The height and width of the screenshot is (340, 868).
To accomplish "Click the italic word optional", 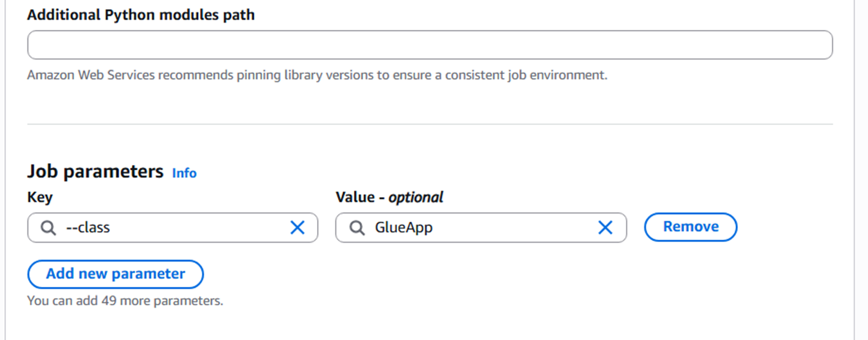I will [x=416, y=197].
